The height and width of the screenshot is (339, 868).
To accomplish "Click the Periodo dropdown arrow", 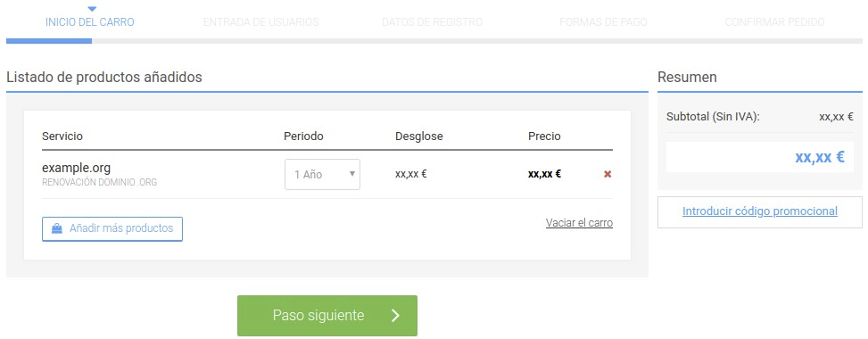I will pyautogui.click(x=351, y=175).
